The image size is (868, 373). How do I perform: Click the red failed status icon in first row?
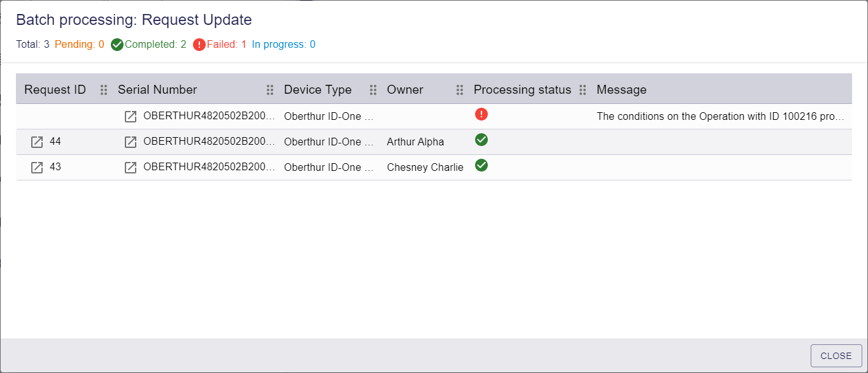click(x=481, y=114)
